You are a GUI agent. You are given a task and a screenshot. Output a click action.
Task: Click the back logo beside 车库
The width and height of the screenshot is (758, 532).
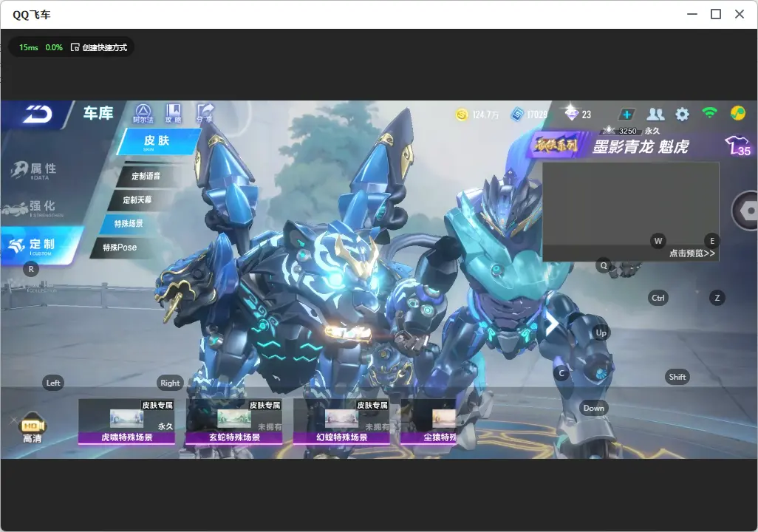click(37, 114)
